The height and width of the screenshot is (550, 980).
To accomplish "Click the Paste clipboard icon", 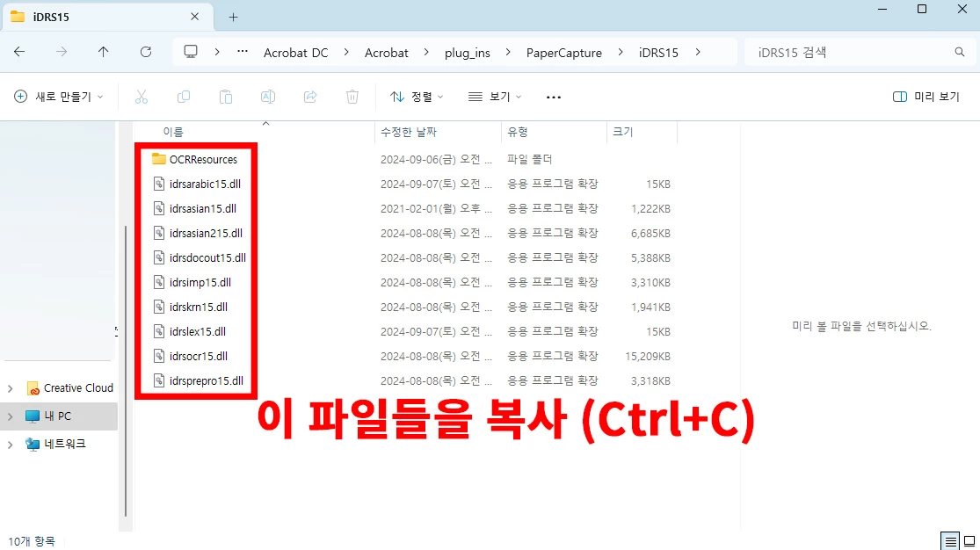I will click(226, 97).
